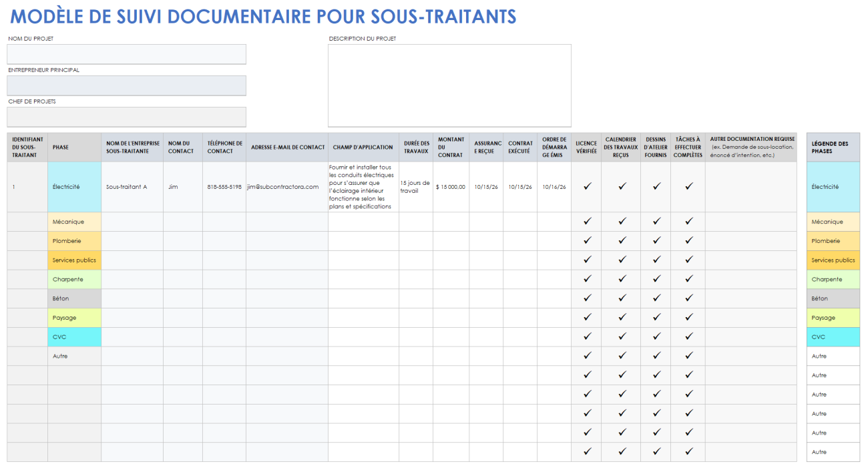Viewport: 868px width, 468px height.
Task: Select the Services publics phase cell
Action: tap(73, 260)
